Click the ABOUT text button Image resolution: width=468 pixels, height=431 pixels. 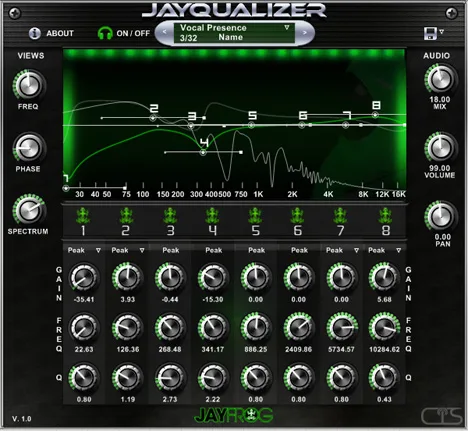(x=60, y=33)
